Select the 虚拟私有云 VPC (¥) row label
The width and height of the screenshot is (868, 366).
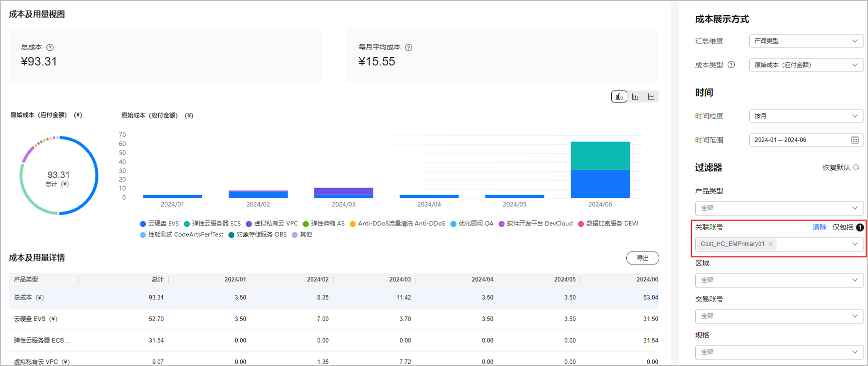point(42,361)
